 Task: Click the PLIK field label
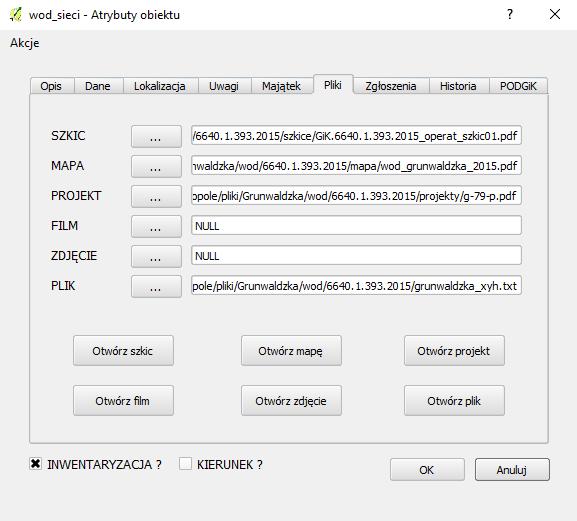click(63, 286)
